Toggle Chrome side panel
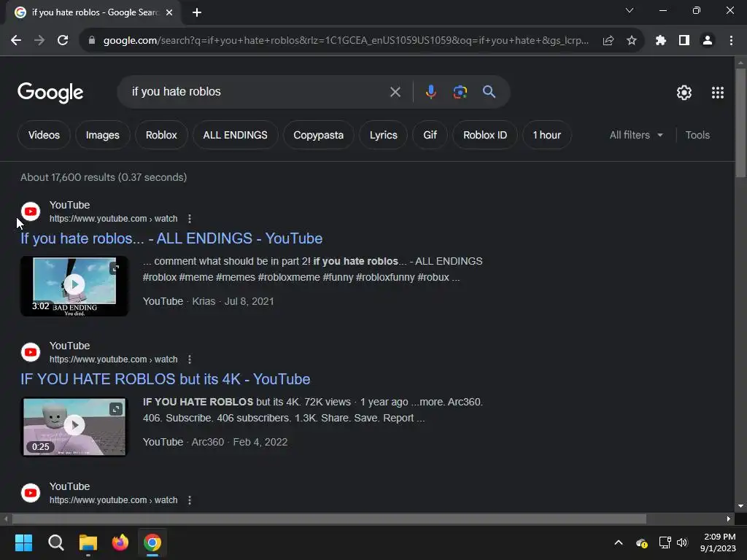The height and width of the screenshot is (560, 747). (684, 41)
